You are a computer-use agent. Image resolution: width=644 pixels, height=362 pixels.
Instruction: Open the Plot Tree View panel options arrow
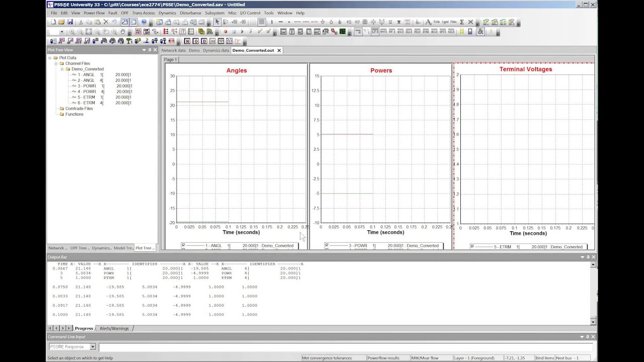click(x=144, y=50)
